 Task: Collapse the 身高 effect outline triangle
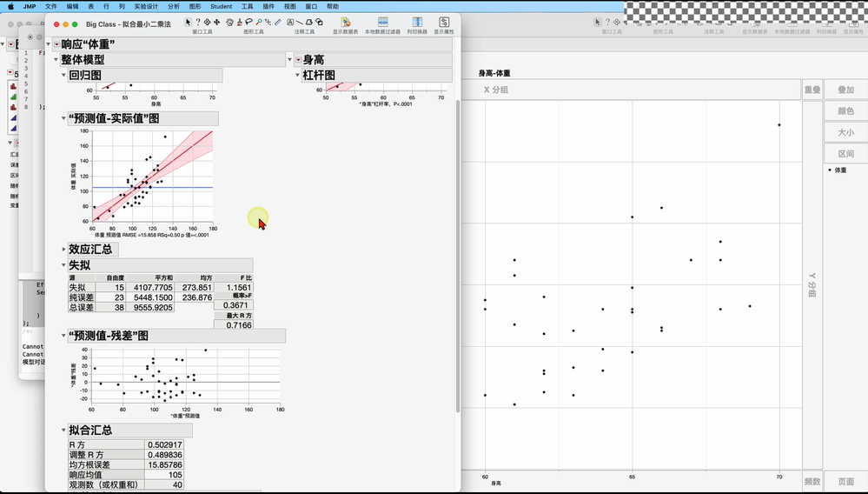click(x=289, y=59)
